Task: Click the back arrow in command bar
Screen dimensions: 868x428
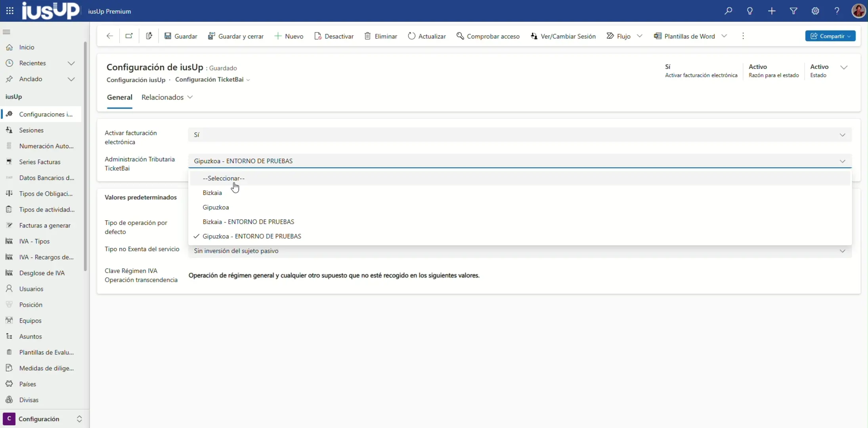Action: coord(110,36)
